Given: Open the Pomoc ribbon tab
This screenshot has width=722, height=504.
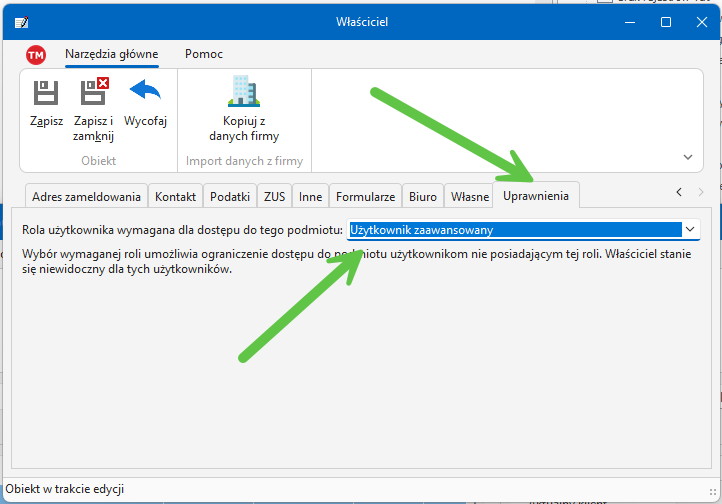Looking at the screenshot, I should coord(204,54).
